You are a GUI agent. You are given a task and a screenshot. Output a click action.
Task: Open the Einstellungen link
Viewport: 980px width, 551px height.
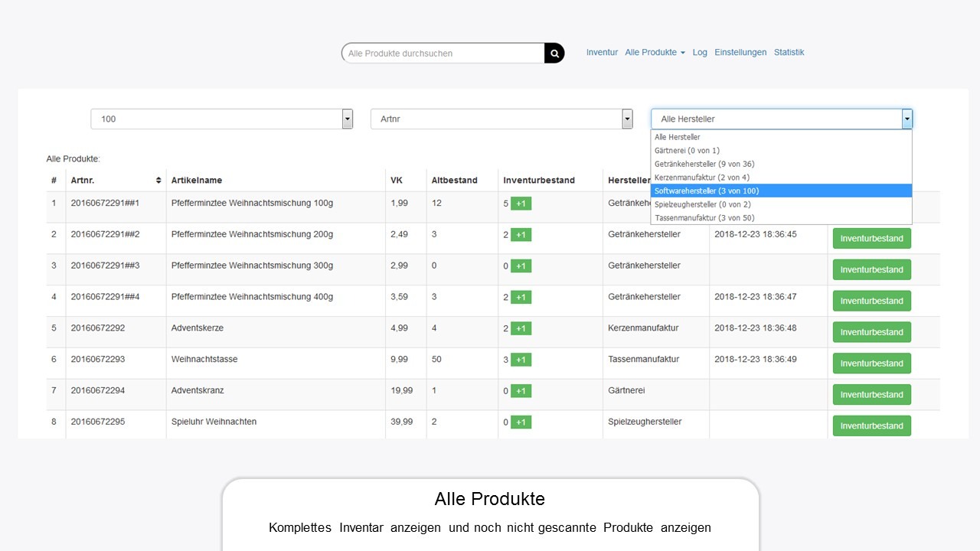pyautogui.click(x=740, y=53)
